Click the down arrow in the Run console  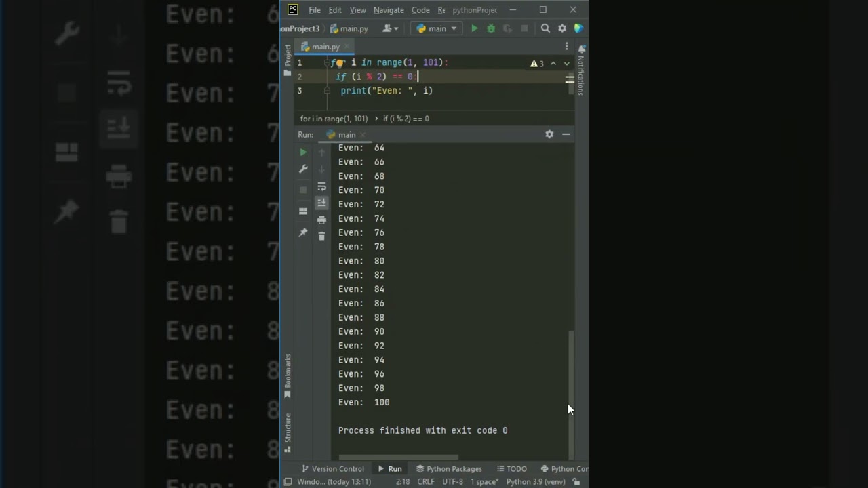coord(322,169)
